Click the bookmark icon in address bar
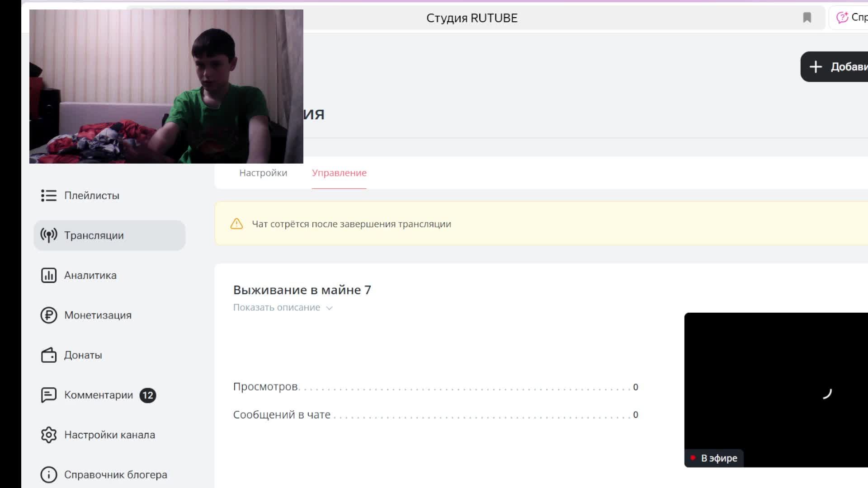 (807, 18)
